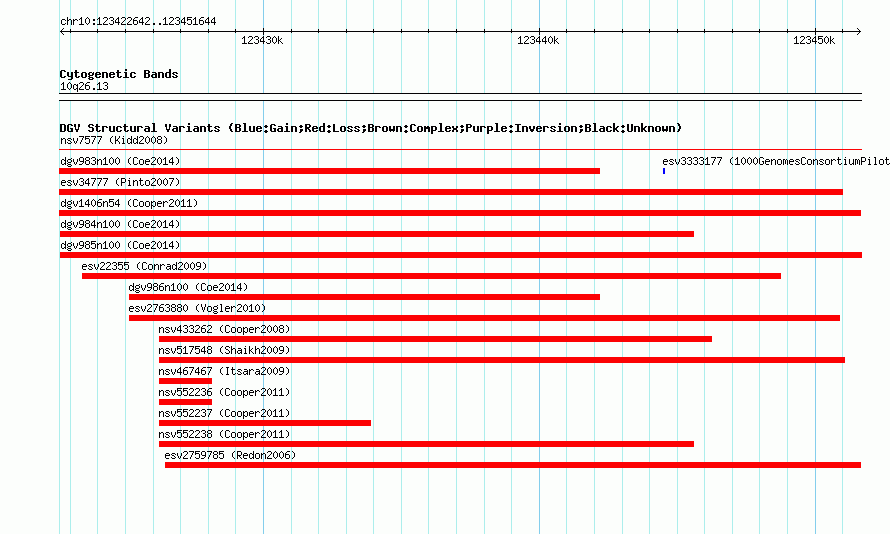Image resolution: width=890 pixels, height=534 pixels.
Task: Select the red dgv1406n54 loss bar
Action: click(x=460, y=213)
